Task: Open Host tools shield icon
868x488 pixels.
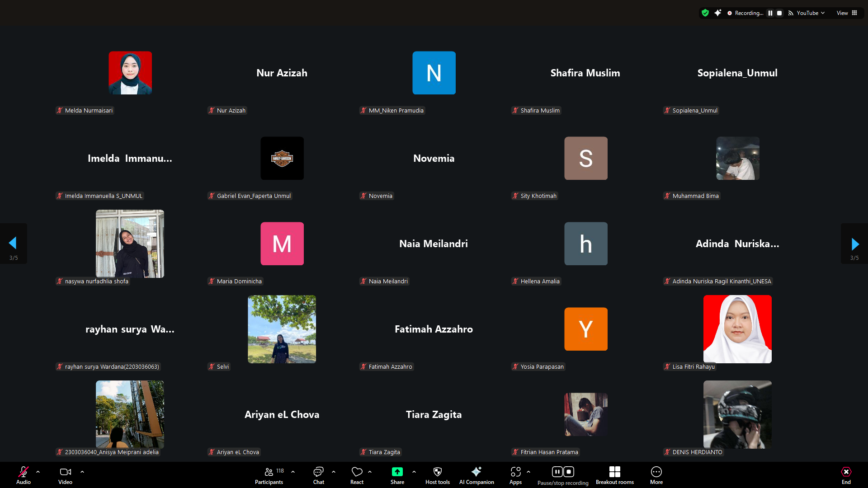Action: 437,472
